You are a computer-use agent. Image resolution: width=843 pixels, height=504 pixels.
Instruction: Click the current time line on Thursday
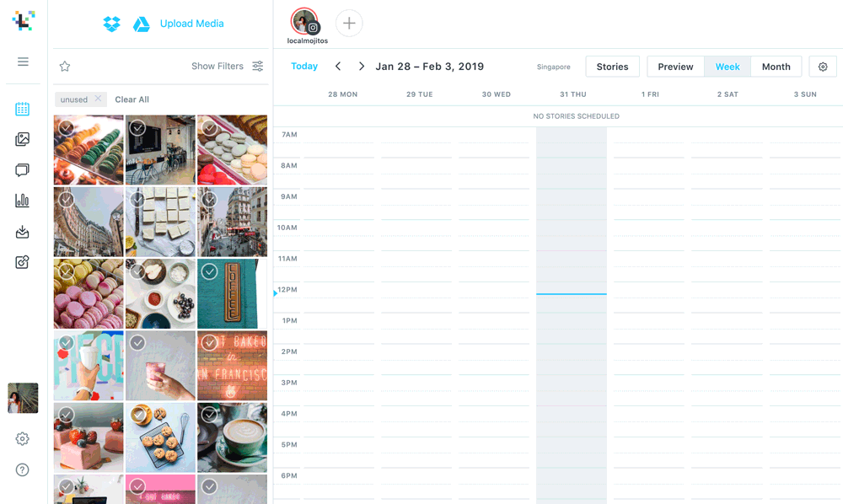point(571,294)
